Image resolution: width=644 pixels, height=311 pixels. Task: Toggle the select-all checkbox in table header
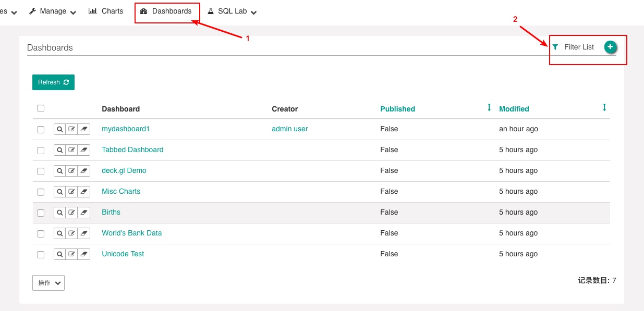[41, 108]
